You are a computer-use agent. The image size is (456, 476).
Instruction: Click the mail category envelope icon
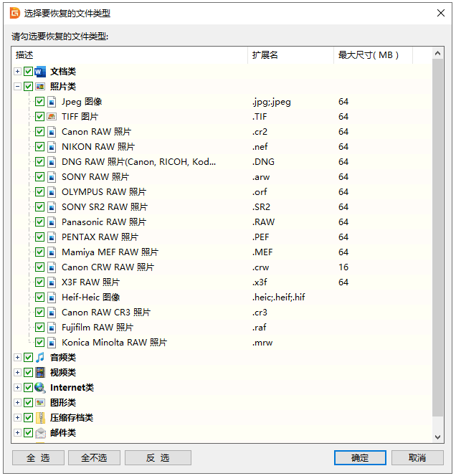(40, 433)
